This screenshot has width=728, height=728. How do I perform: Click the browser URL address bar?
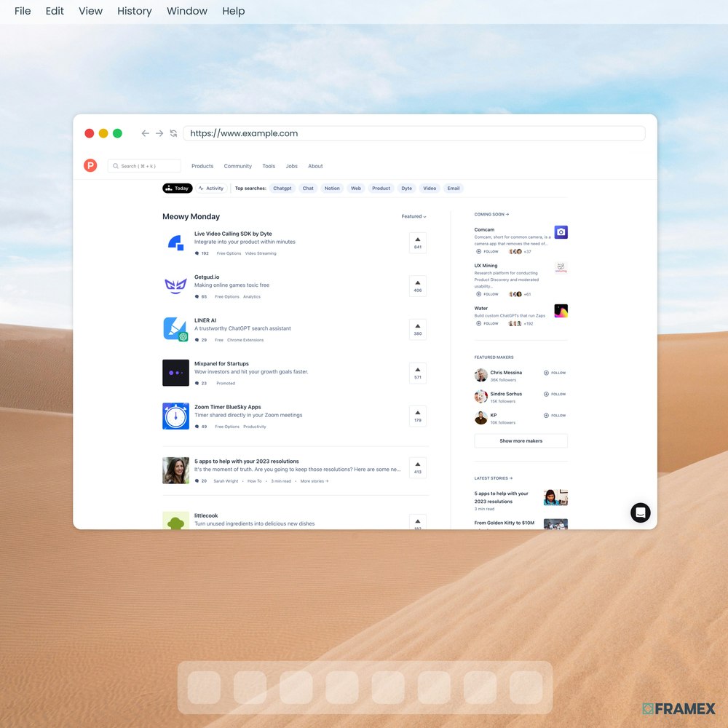[x=414, y=133]
